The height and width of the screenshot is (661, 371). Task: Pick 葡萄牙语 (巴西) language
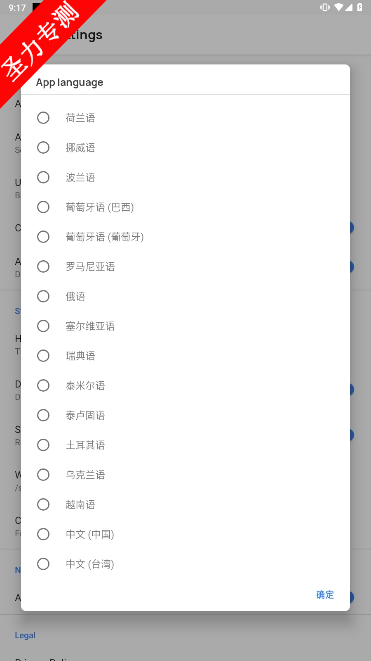186,207
